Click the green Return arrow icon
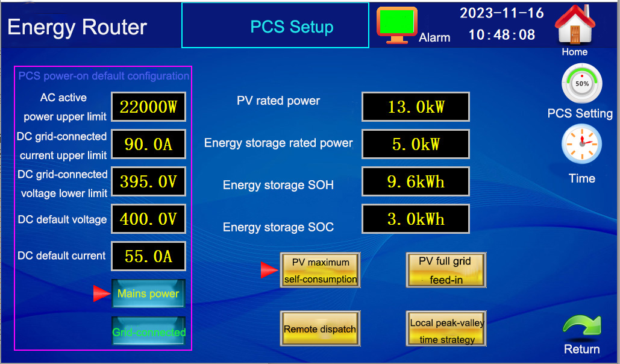 (x=581, y=328)
